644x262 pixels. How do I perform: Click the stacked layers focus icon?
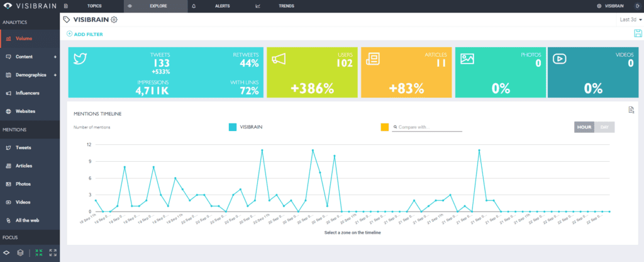tap(20, 253)
